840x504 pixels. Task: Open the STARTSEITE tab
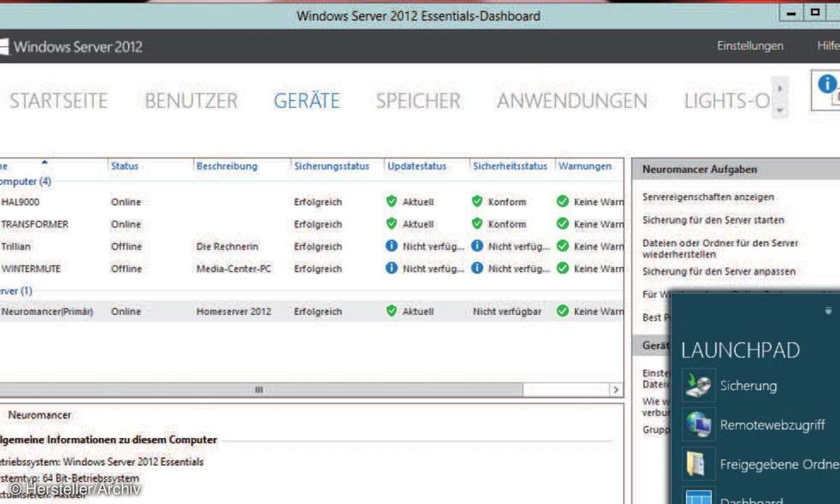(x=59, y=101)
